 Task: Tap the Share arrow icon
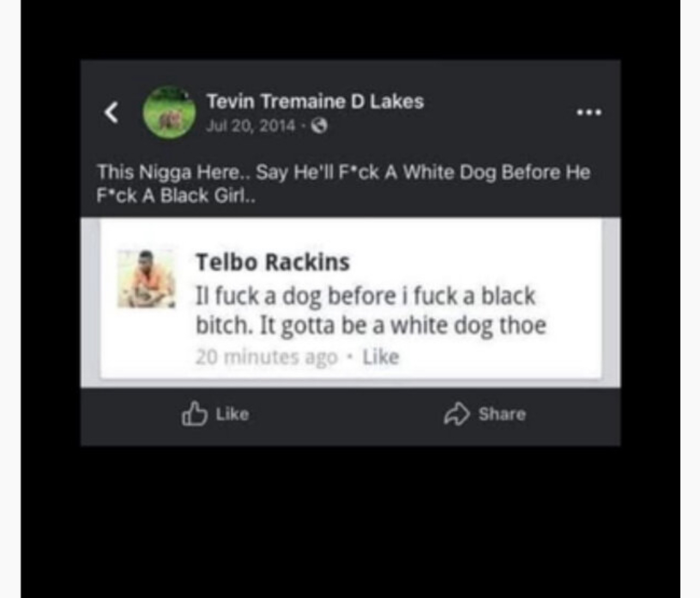(456, 414)
